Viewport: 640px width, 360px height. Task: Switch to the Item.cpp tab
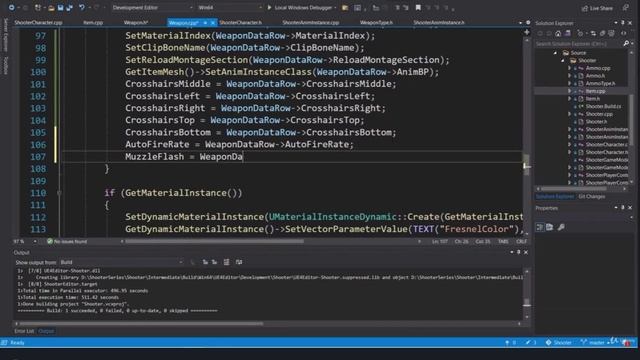(x=93, y=22)
